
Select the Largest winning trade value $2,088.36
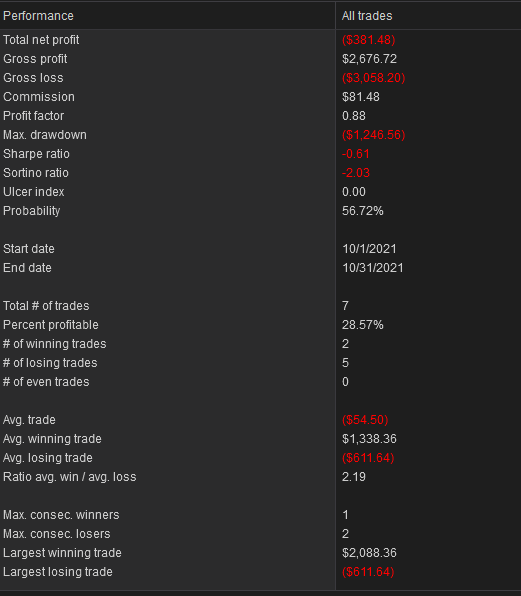click(369, 553)
